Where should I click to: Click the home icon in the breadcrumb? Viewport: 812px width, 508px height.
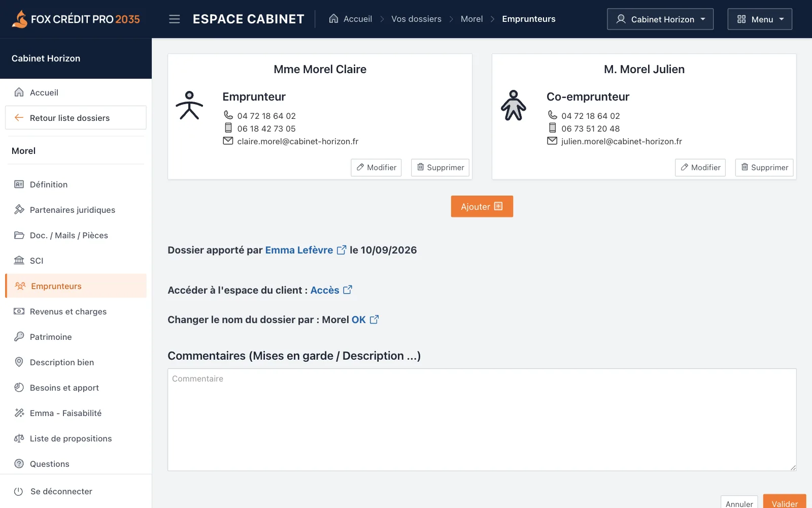[x=333, y=19]
